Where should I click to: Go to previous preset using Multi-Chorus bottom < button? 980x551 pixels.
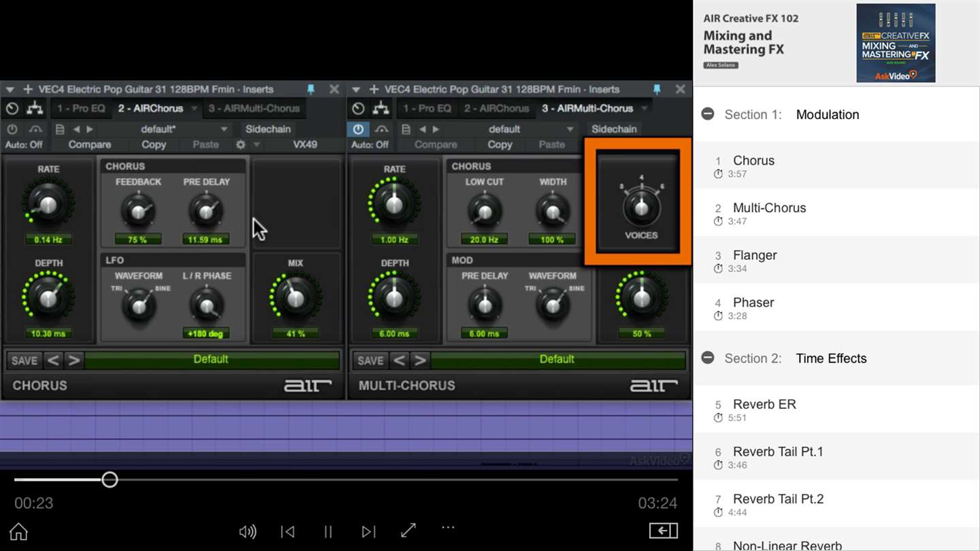399,360
